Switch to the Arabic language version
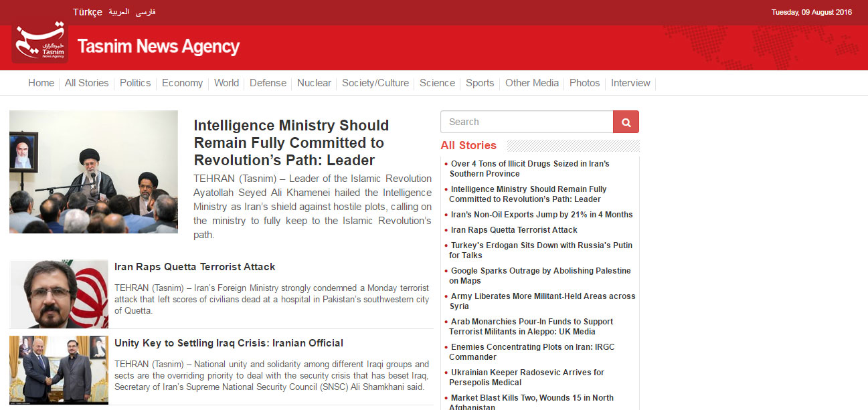The width and height of the screenshot is (868, 410). tap(119, 12)
